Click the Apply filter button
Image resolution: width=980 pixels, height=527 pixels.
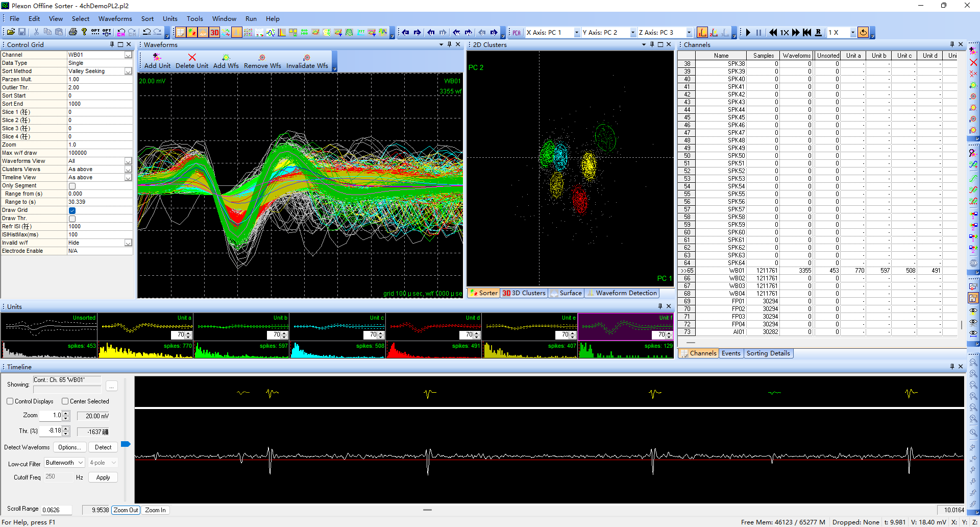coord(103,477)
